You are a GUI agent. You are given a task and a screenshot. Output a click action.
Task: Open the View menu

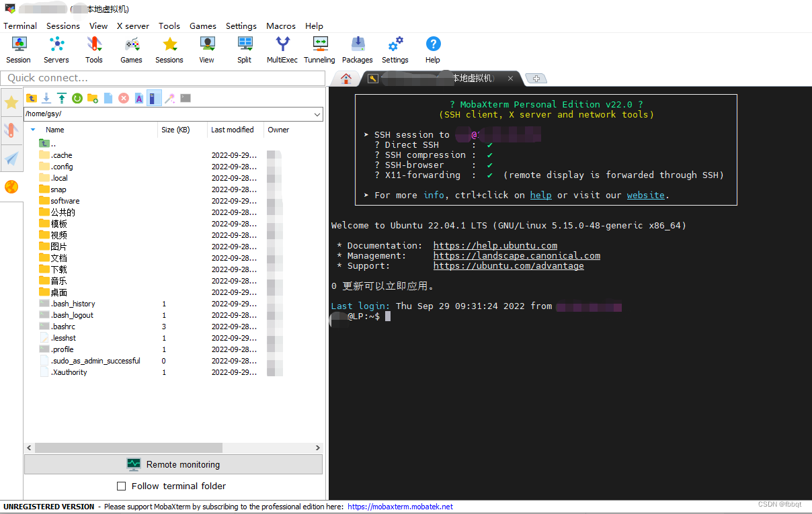(98, 26)
